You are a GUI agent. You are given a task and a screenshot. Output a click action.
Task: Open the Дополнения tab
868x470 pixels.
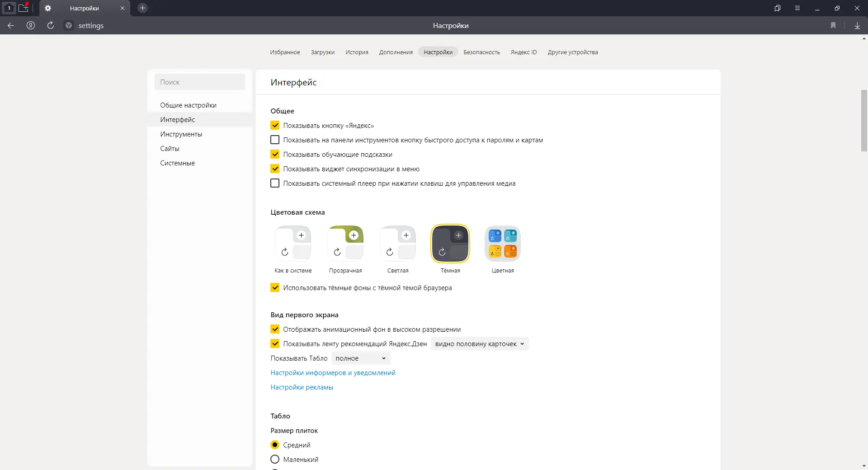[x=396, y=52]
